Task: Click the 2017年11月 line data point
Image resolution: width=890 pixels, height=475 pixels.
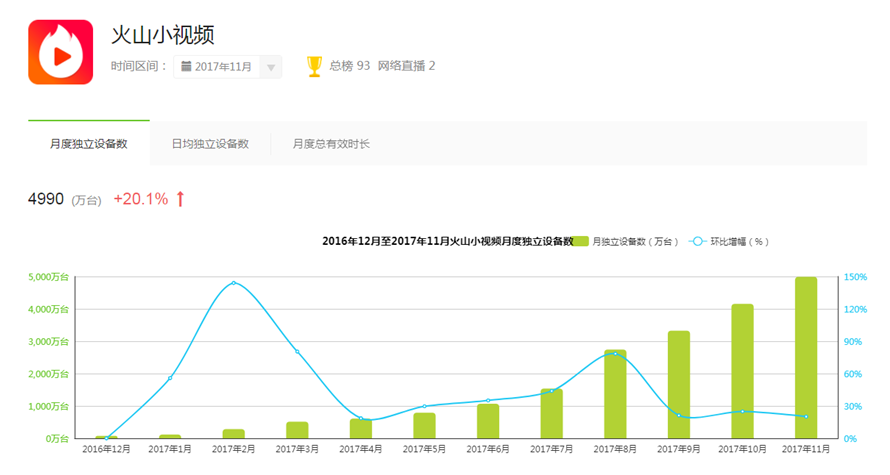Action: [806, 417]
